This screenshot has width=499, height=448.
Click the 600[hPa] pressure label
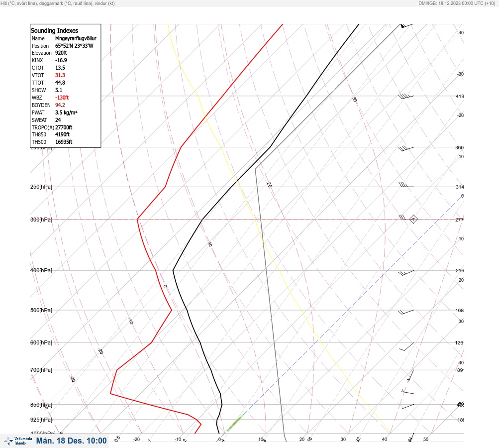pyautogui.click(x=41, y=342)
